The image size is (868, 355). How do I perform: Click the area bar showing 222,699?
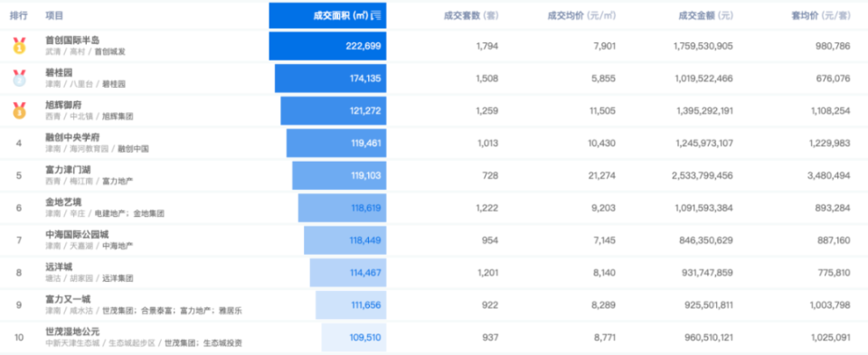coord(327,46)
